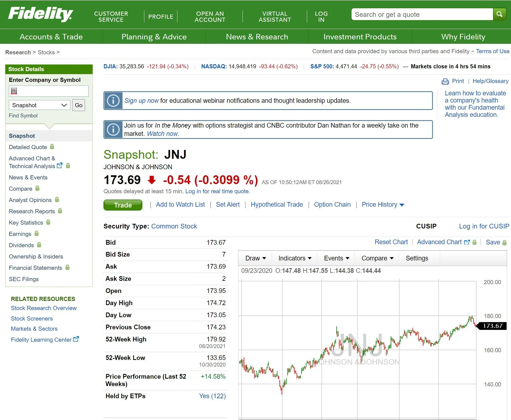Open News & Research main menu
This screenshot has height=420, width=511.
(257, 37)
